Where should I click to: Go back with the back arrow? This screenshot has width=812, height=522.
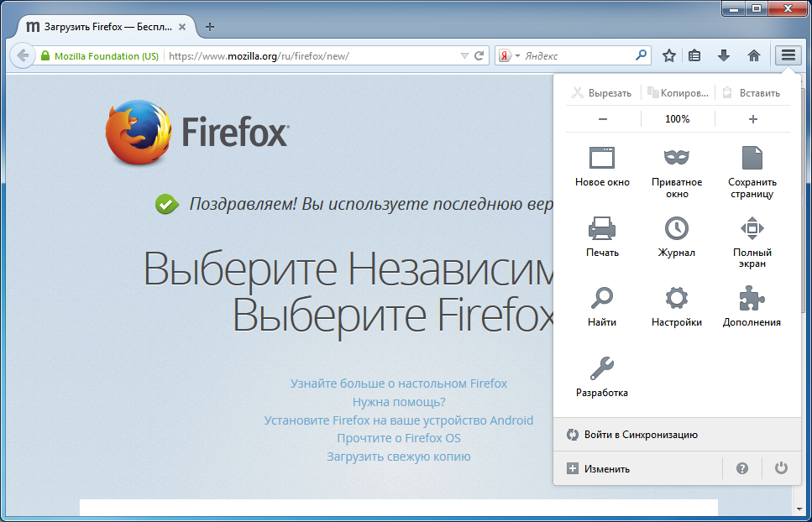pyautogui.click(x=23, y=55)
